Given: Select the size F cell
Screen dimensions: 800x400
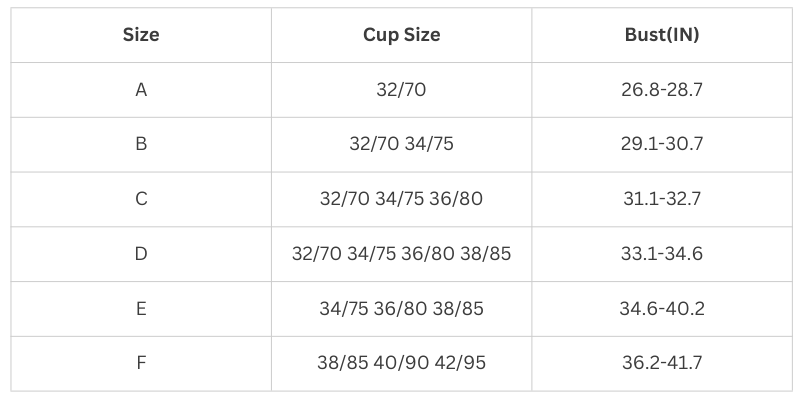Looking at the screenshot, I should 141,362.
